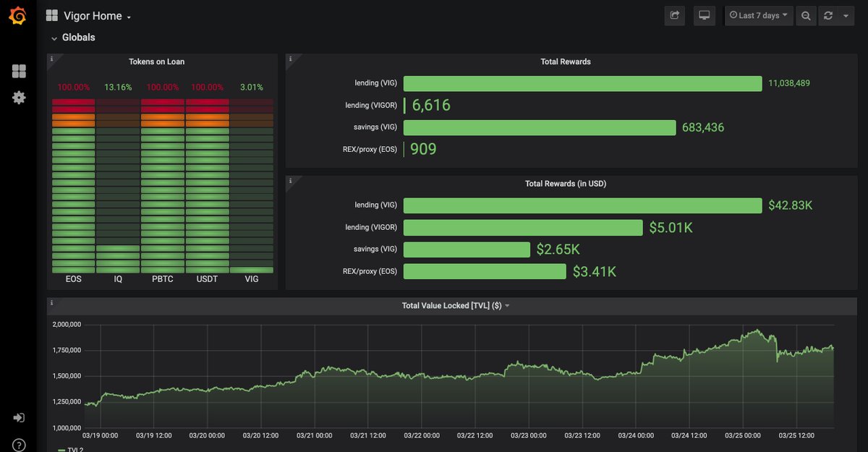The width and height of the screenshot is (868, 452).
Task: Click the 100.00% value above PBTC
Action: click(163, 88)
